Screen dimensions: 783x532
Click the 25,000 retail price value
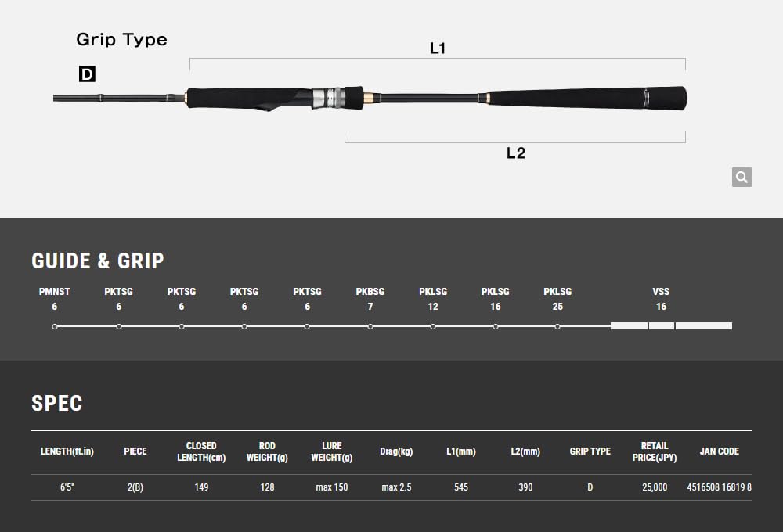coord(655,487)
